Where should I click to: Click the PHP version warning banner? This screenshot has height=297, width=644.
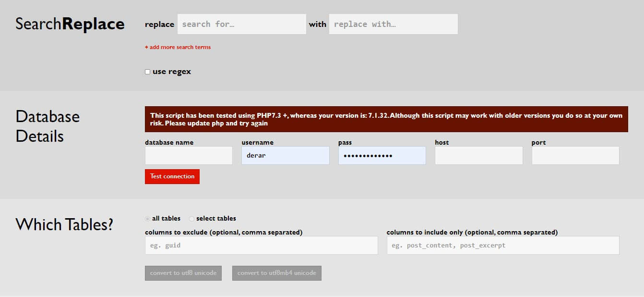tap(386, 119)
